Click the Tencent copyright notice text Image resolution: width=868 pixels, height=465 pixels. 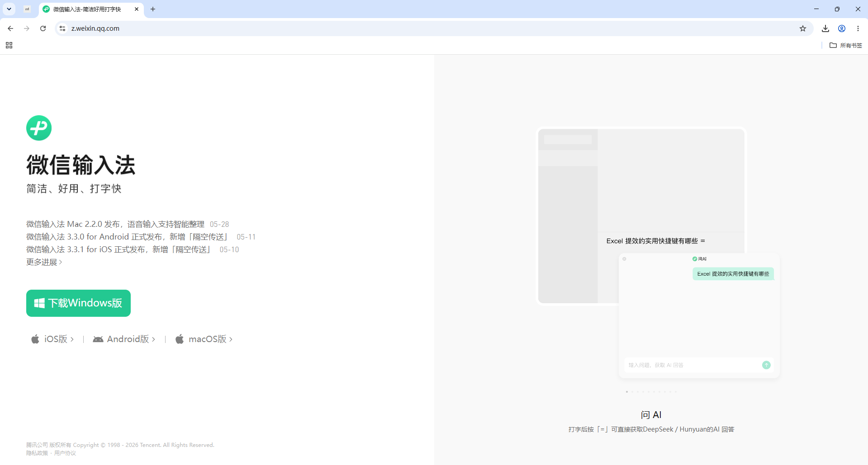click(120, 445)
